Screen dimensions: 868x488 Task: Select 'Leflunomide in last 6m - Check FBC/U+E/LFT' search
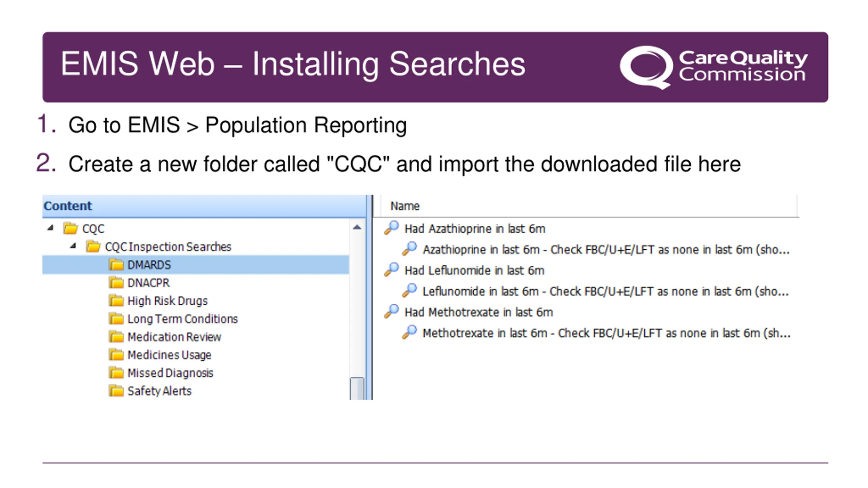tap(606, 291)
